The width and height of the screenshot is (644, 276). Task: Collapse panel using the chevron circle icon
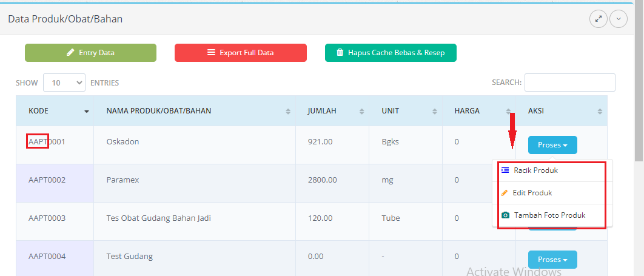coord(618,19)
